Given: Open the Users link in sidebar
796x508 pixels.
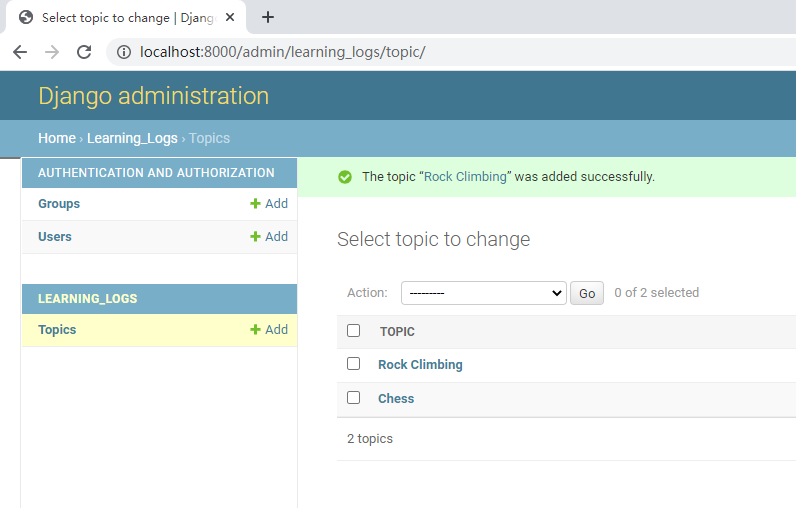Looking at the screenshot, I should pyautogui.click(x=55, y=236).
